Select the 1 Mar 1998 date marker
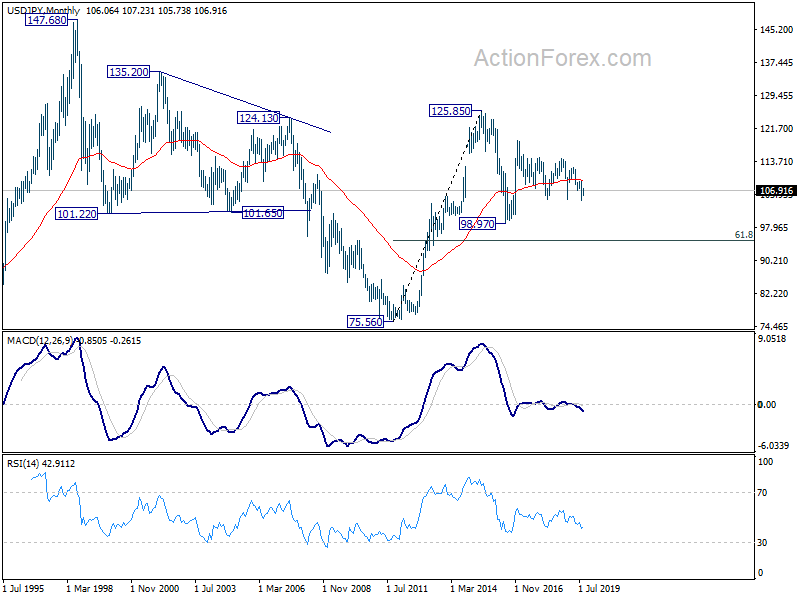The height and width of the screenshot is (600, 800). click(x=90, y=588)
